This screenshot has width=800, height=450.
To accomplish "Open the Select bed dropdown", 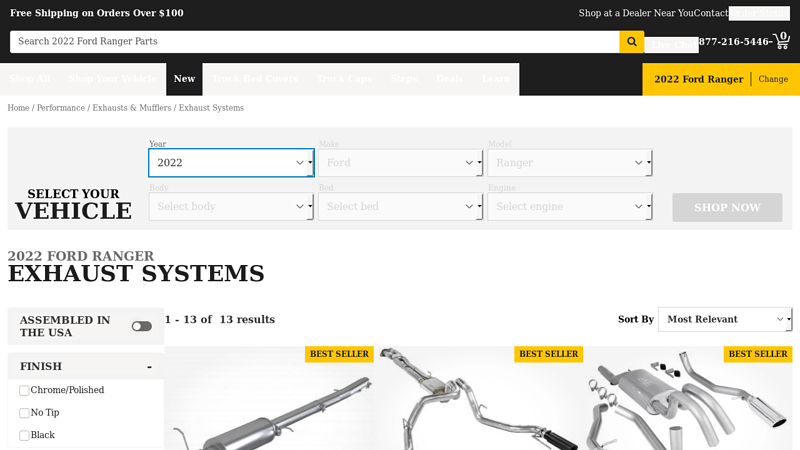I will coord(401,207).
